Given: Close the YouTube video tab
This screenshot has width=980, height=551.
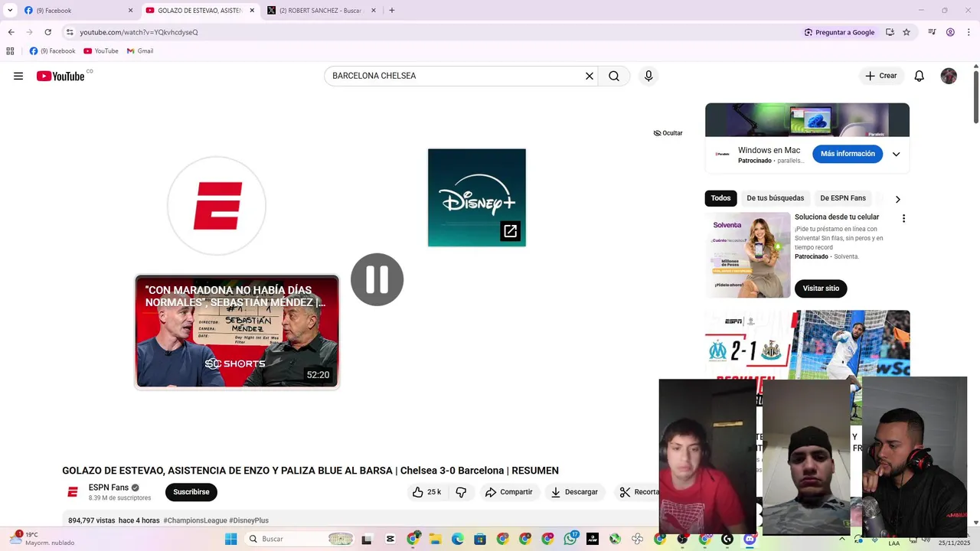Looking at the screenshot, I should 252,11.
